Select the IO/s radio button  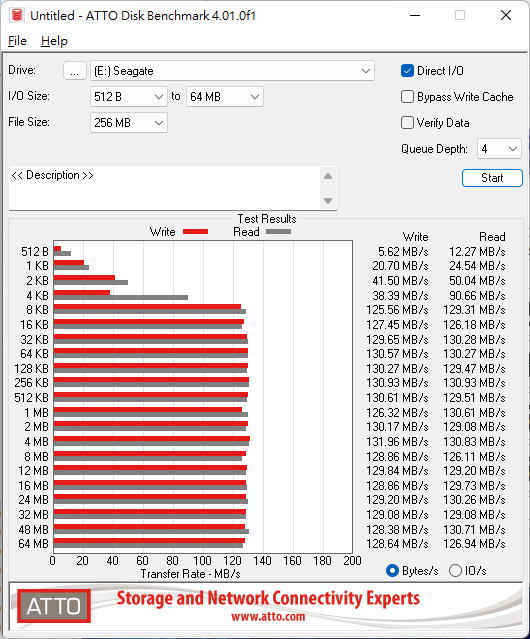tap(455, 571)
